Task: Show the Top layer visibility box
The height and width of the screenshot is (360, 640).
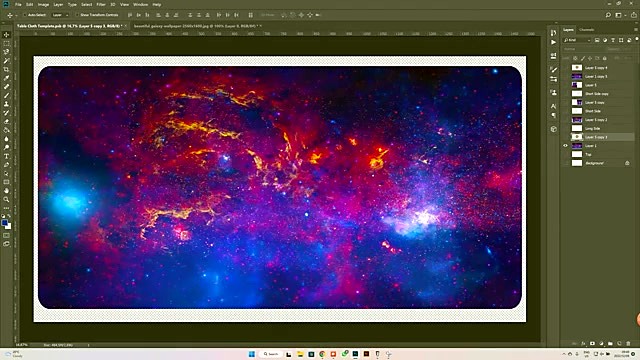Action: [x=565, y=154]
